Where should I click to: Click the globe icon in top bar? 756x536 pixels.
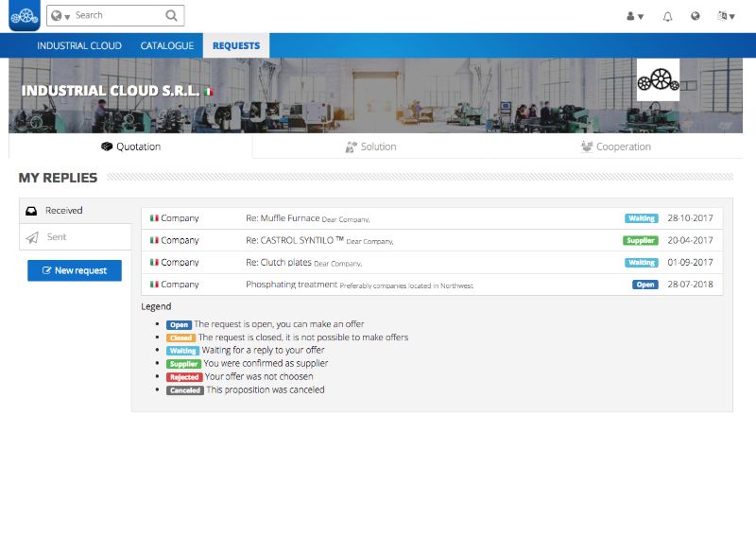(x=696, y=16)
